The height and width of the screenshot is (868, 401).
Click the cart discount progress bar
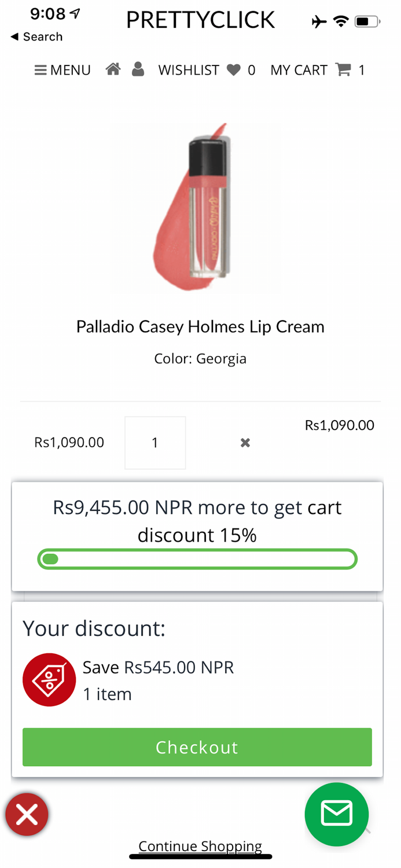coord(197,558)
